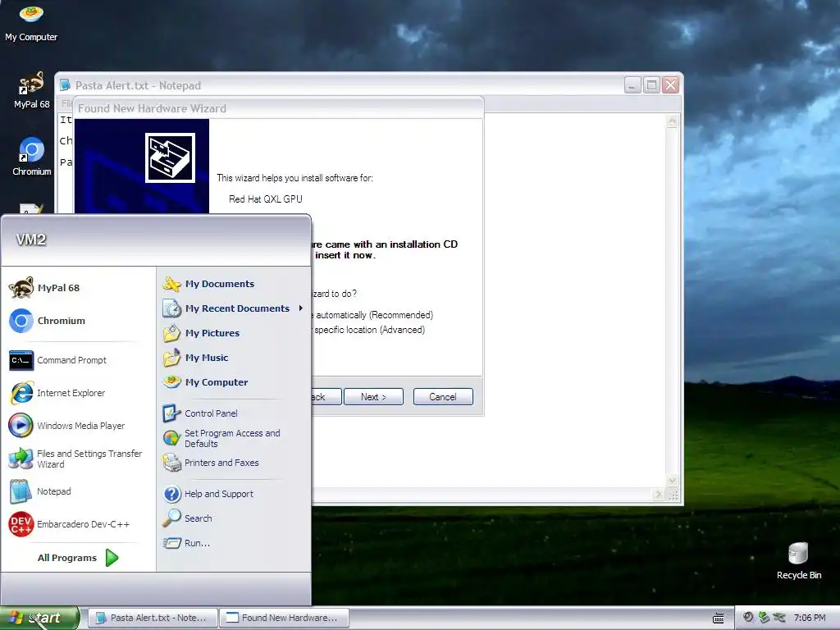Open My Computer from Start menu
Screen dimensions: 840x630
point(234,382)
